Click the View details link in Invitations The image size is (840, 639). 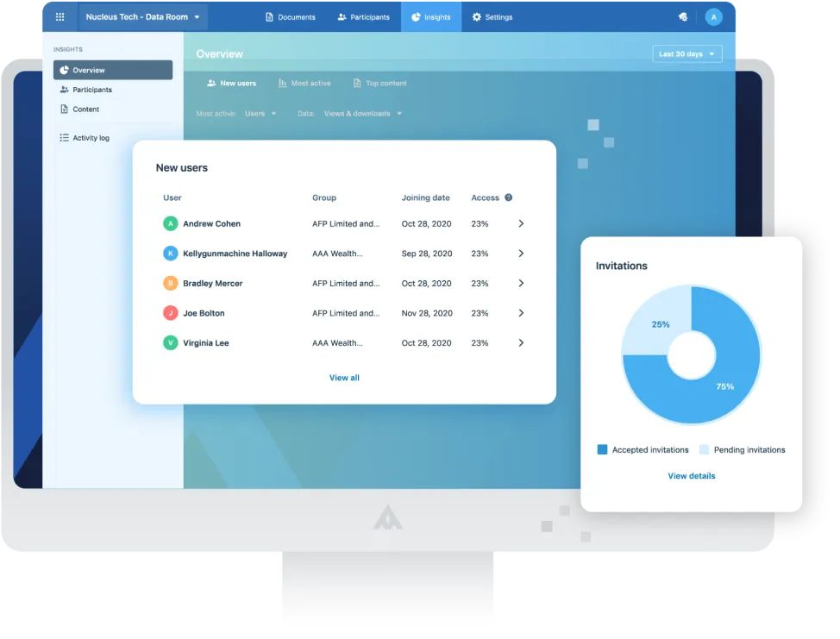[x=692, y=476]
